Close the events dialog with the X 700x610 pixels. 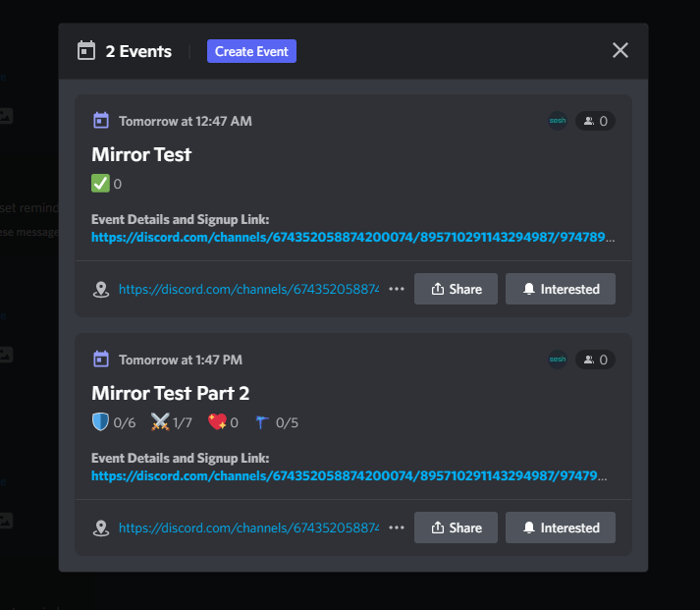coord(620,50)
